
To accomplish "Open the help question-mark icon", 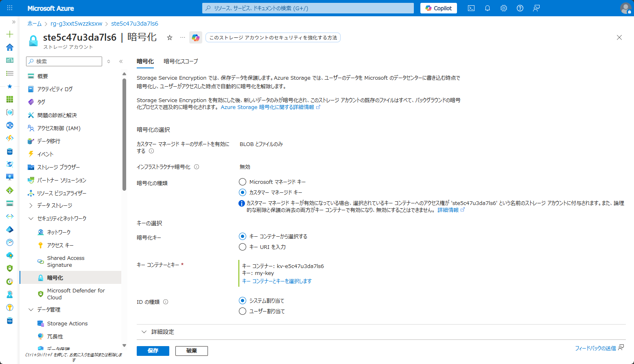I will coord(520,8).
